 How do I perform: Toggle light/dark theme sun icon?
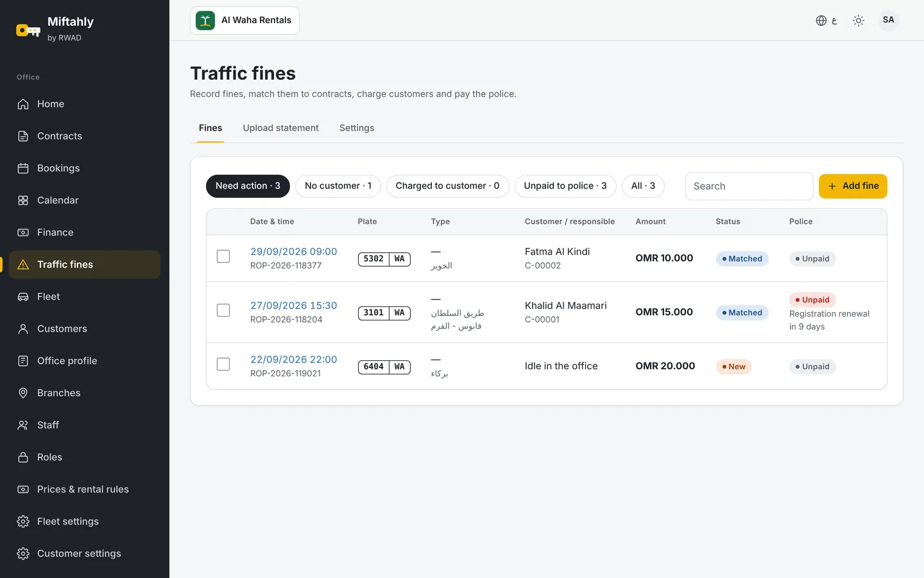click(859, 21)
